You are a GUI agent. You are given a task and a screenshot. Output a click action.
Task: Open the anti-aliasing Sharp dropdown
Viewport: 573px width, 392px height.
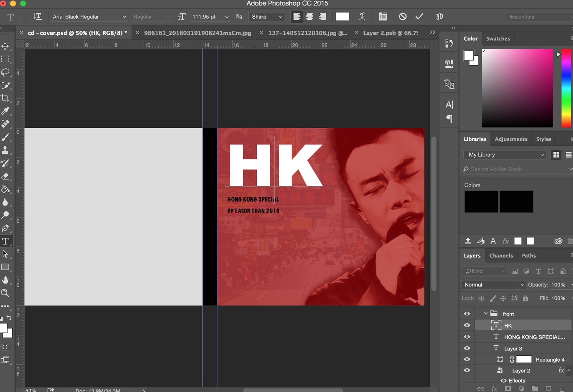point(267,17)
